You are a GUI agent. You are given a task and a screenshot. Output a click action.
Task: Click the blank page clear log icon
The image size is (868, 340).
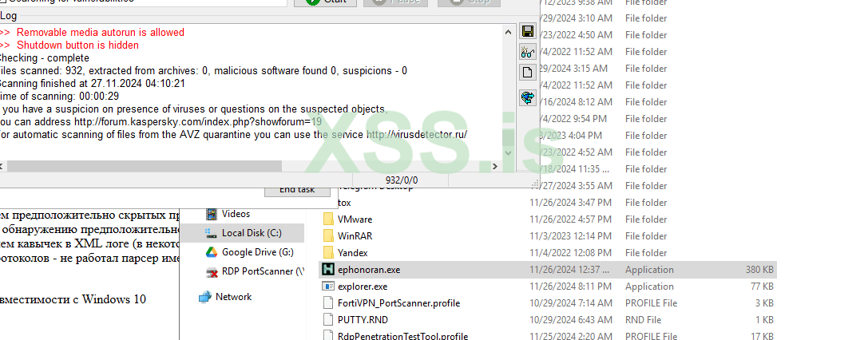click(528, 72)
